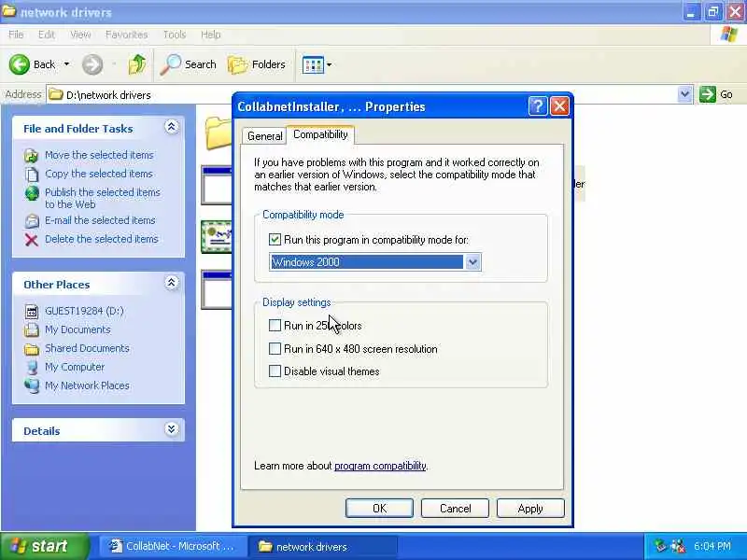The height and width of the screenshot is (560, 747).
Task: Click the Move items icon in tasks panel
Action: click(x=32, y=156)
